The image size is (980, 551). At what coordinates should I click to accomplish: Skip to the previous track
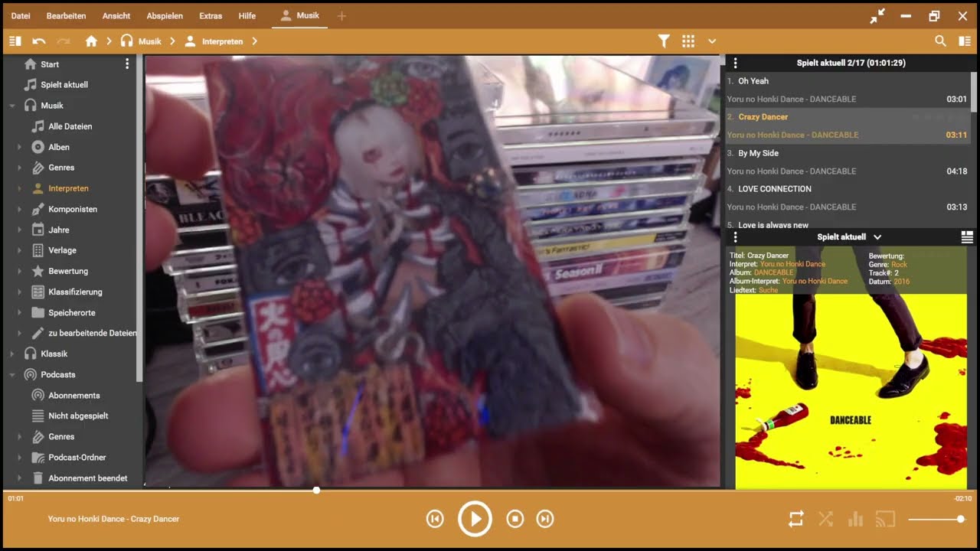[x=435, y=519]
